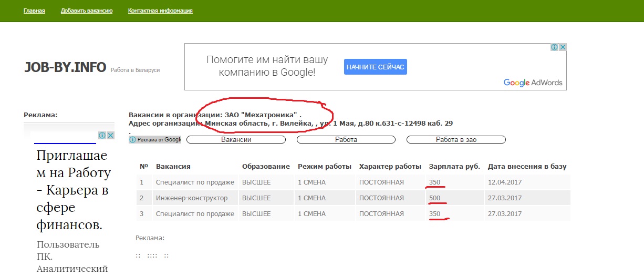The height and width of the screenshot is (276, 644).
Task: Click the 500 salary value
Action: pyautogui.click(x=434, y=198)
